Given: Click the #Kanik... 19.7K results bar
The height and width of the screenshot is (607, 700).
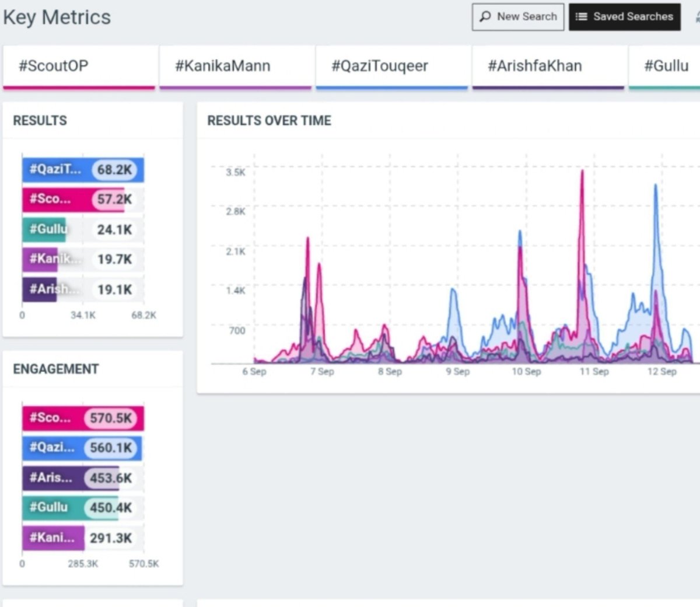Looking at the screenshot, I should [83, 259].
